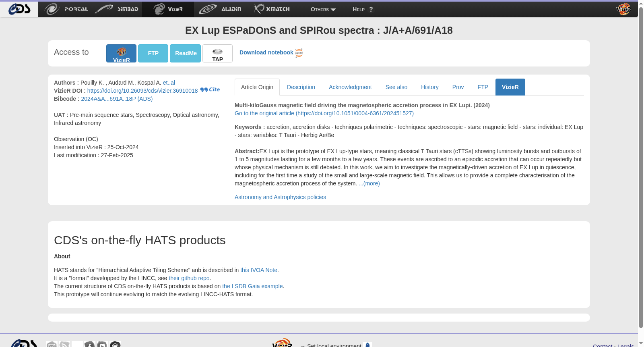Image resolution: width=644 pixels, height=347 pixels.
Task: Click the vertical page scrollbar
Action: coord(641,167)
